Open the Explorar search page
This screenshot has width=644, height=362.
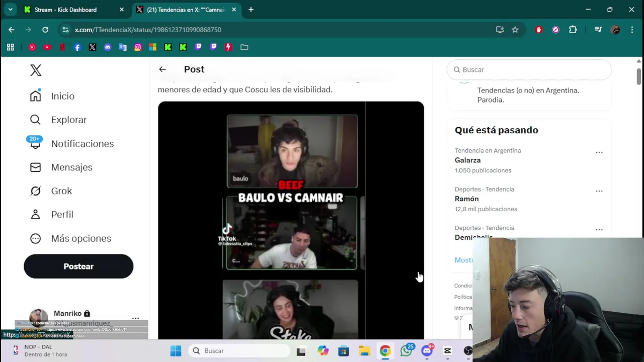coord(58,120)
